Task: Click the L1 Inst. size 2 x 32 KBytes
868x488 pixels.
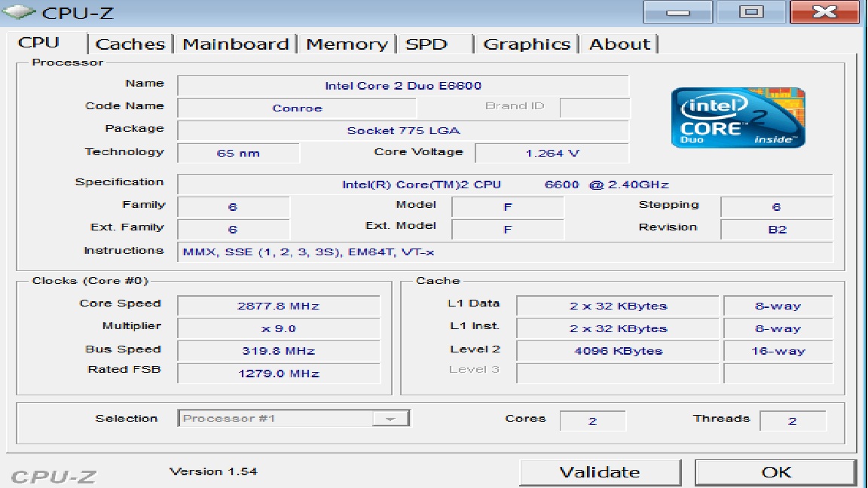Action: pos(618,328)
